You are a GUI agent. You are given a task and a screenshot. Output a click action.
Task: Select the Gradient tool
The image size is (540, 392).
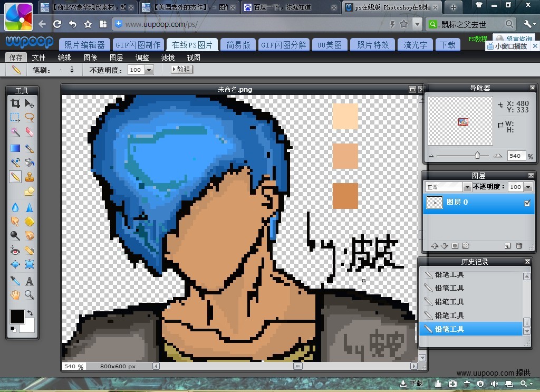(x=15, y=148)
